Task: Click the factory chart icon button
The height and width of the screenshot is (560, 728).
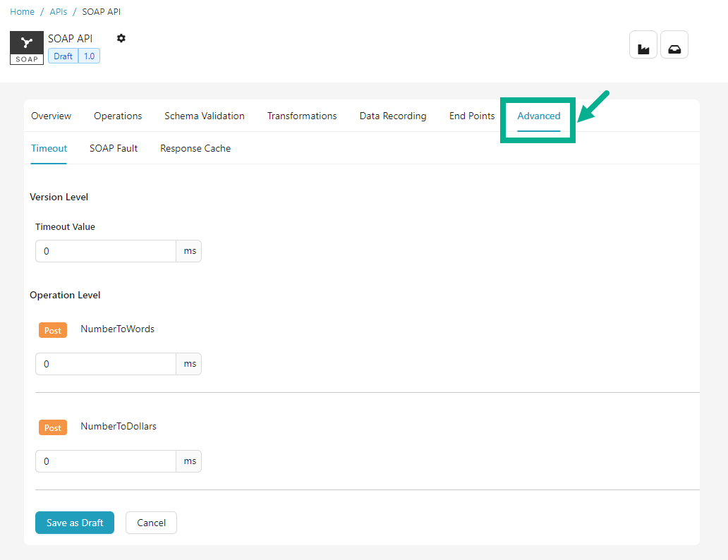Action: tap(643, 45)
